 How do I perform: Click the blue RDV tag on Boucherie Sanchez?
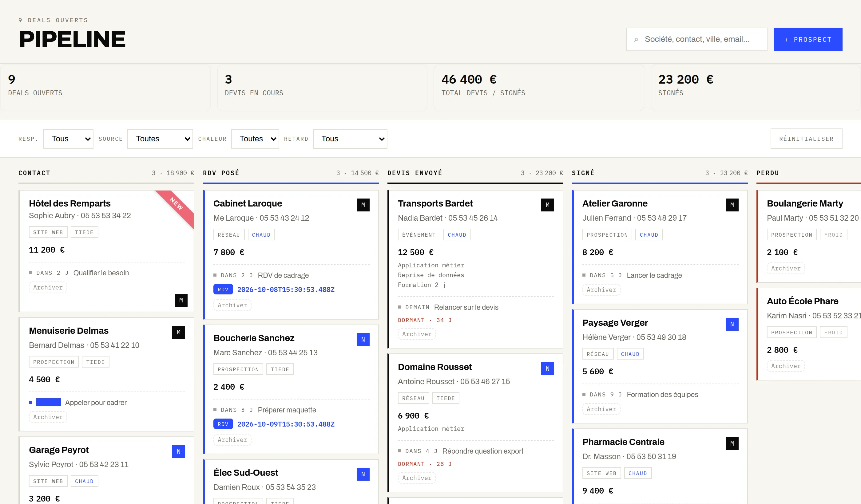tap(223, 424)
